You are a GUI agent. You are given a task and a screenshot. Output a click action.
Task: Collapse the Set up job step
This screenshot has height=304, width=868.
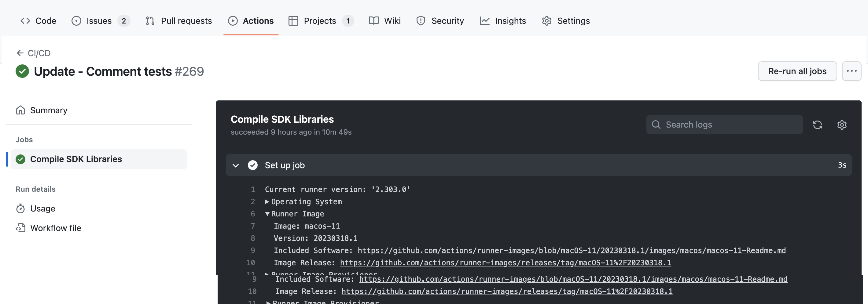tap(539, 165)
